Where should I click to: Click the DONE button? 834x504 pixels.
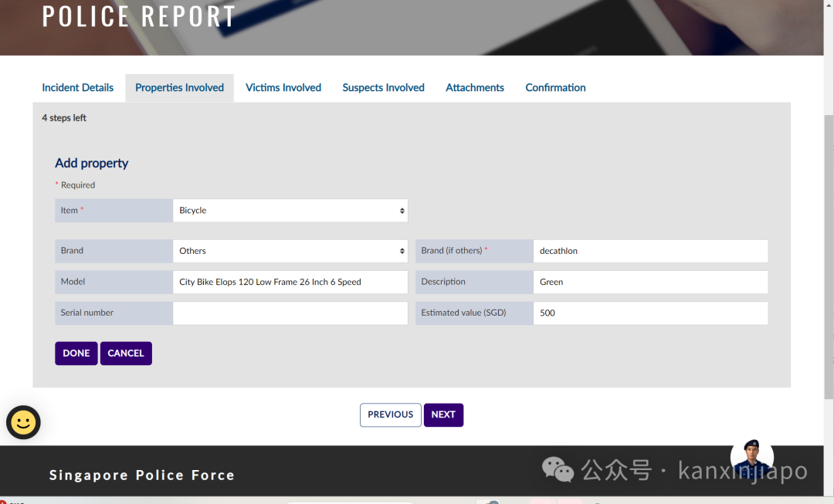click(x=76, y=353)
